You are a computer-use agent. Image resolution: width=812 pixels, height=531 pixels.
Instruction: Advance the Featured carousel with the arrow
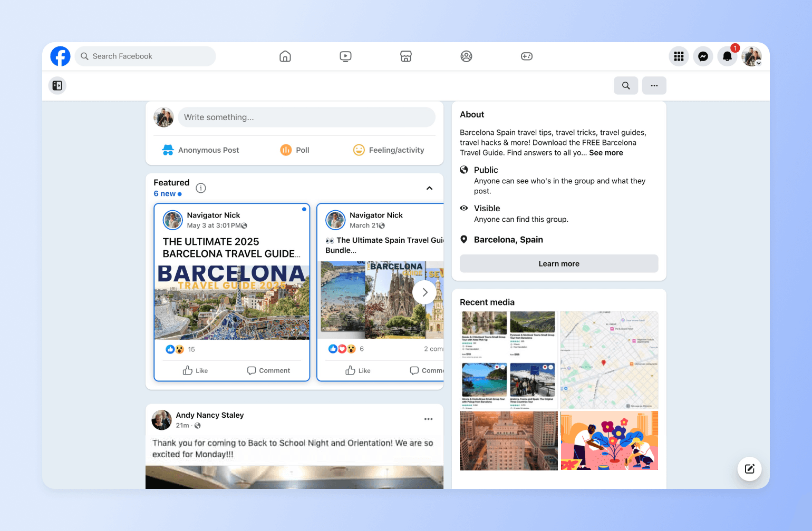point(424,291)
